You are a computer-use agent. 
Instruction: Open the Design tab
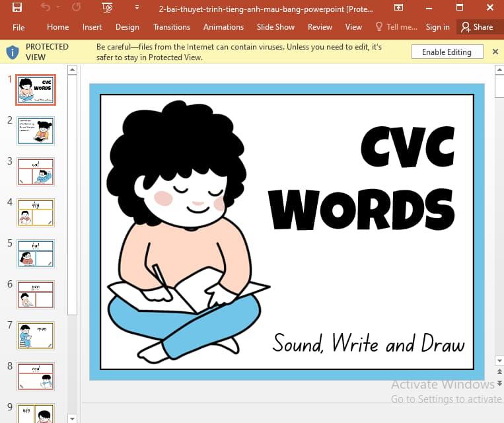coord(127,27)
